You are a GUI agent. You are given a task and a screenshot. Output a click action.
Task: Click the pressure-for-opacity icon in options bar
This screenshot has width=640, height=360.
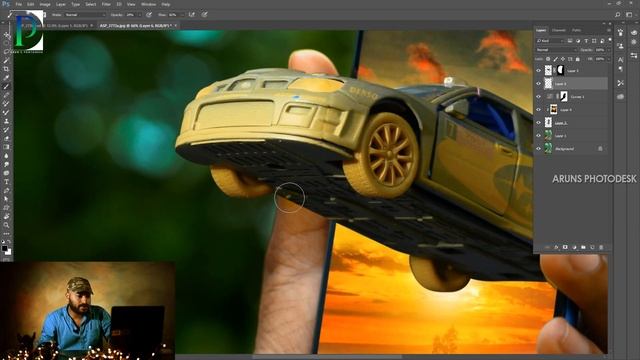[149, 15]
